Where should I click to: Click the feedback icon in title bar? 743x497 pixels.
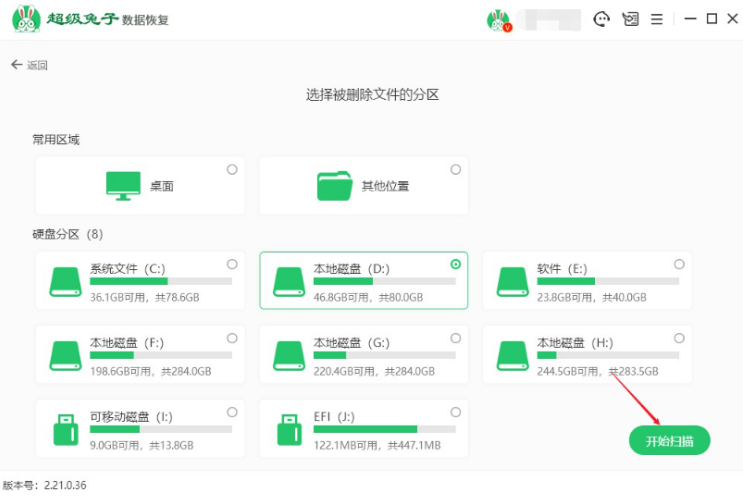pos(629,19)
